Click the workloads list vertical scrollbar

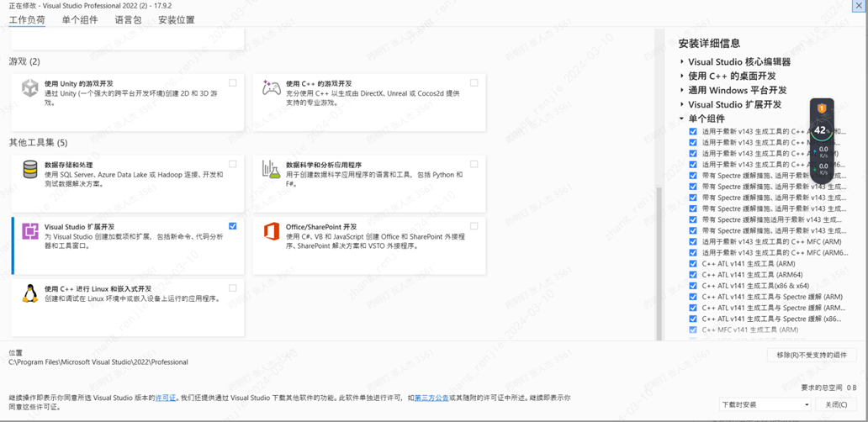point(659,264)
